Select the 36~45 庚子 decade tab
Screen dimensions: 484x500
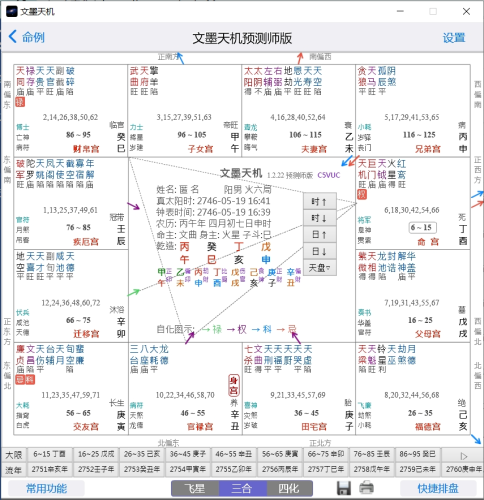pos(188,454)
